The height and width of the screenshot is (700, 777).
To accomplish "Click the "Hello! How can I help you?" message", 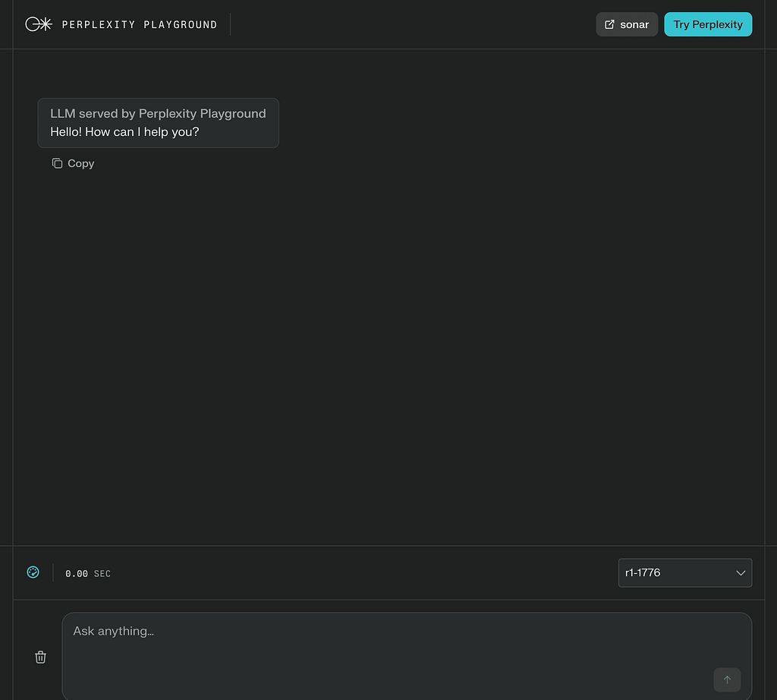I will [124, 132].
